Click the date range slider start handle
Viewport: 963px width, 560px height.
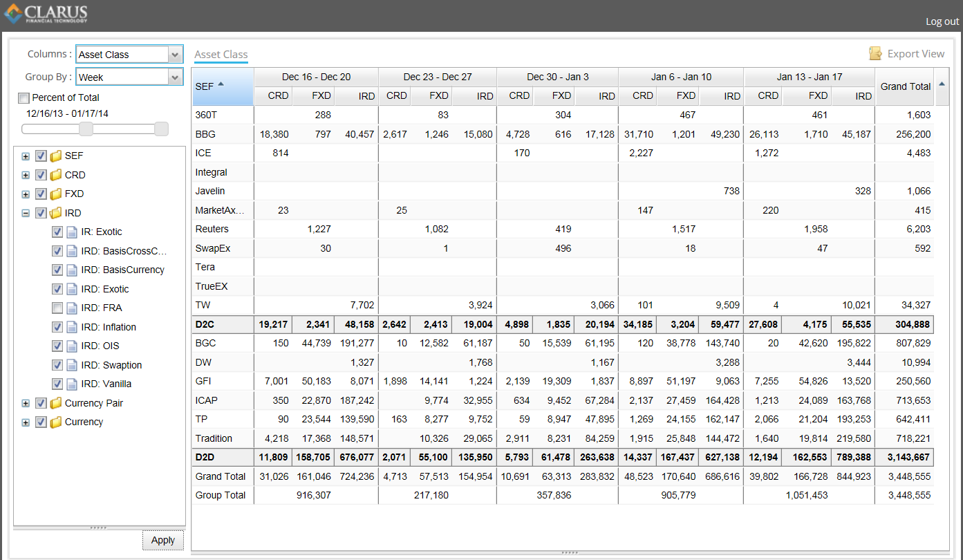pos(86,129)
